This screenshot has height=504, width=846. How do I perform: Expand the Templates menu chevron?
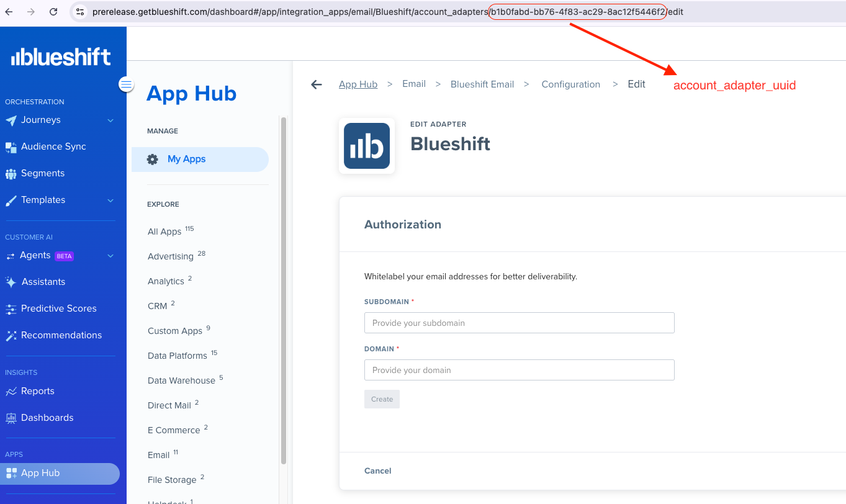(x=110, y=200)
